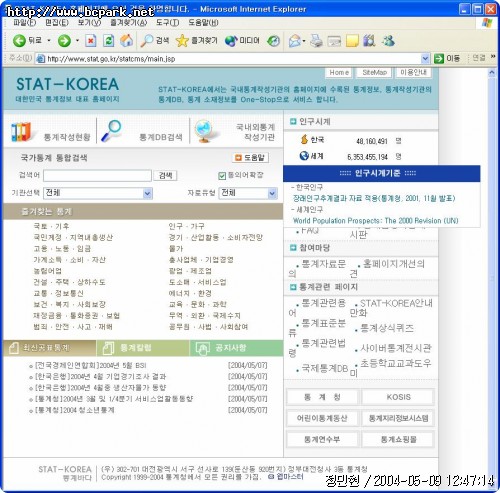This screenshot has width=500, height=493.
Task: Click the 세계 globe population icon
Action: click(x=304, y=156)
